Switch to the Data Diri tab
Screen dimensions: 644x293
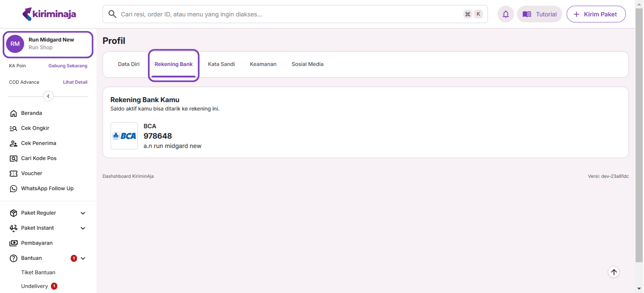click(x=128, y=64)
